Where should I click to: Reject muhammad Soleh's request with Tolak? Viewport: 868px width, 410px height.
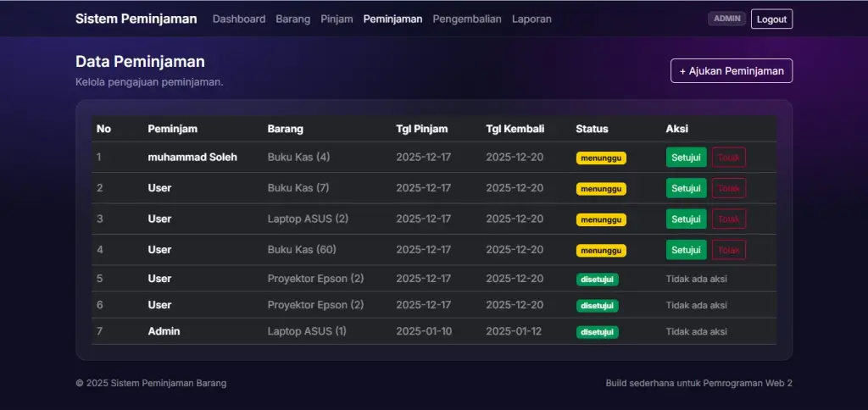click(728, 158)
